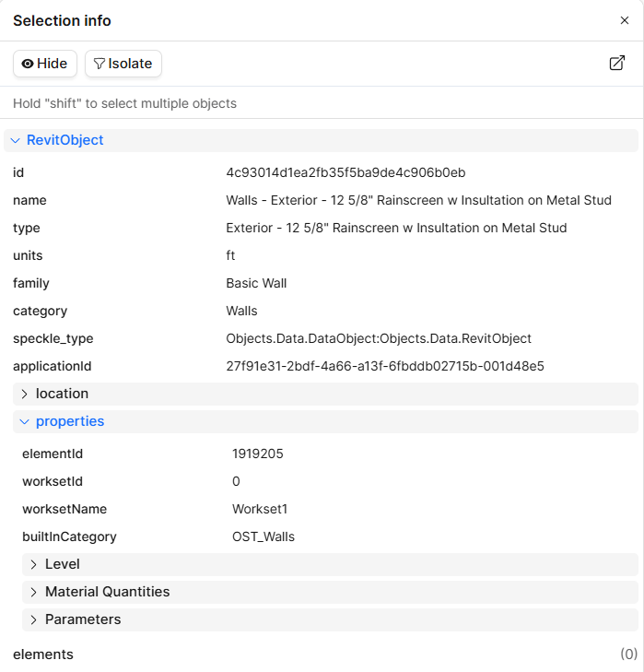644x672 pixels.
Task: Close the Selection info panel
Action: (625, 20)
